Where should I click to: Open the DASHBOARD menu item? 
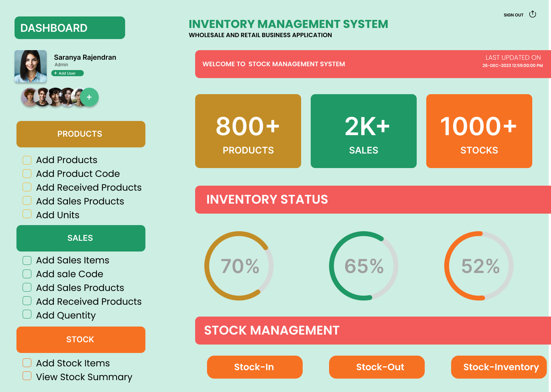[x=70, y=28]
